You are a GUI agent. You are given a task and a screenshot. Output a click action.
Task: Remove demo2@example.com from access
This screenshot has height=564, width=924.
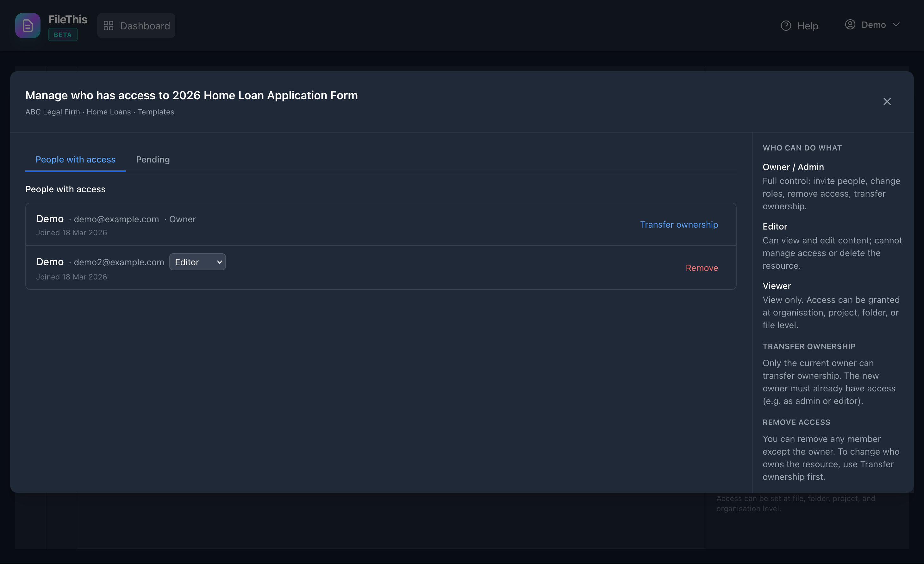(702, 267)
